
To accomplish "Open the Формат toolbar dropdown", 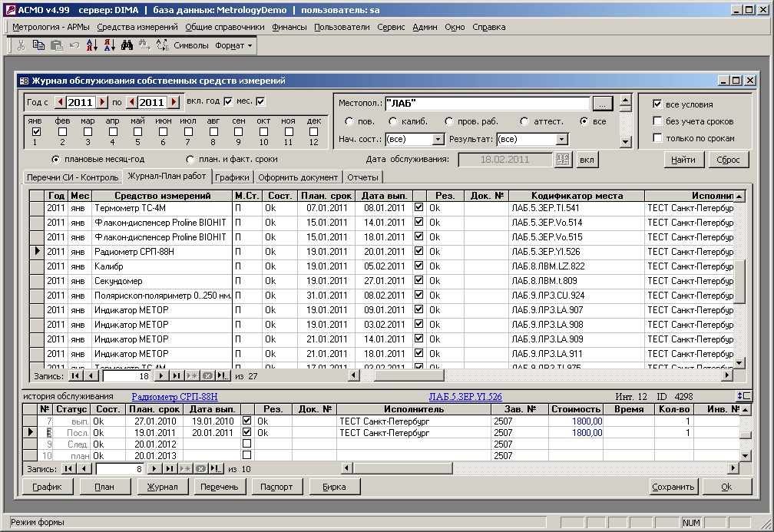I will [233, 45].
